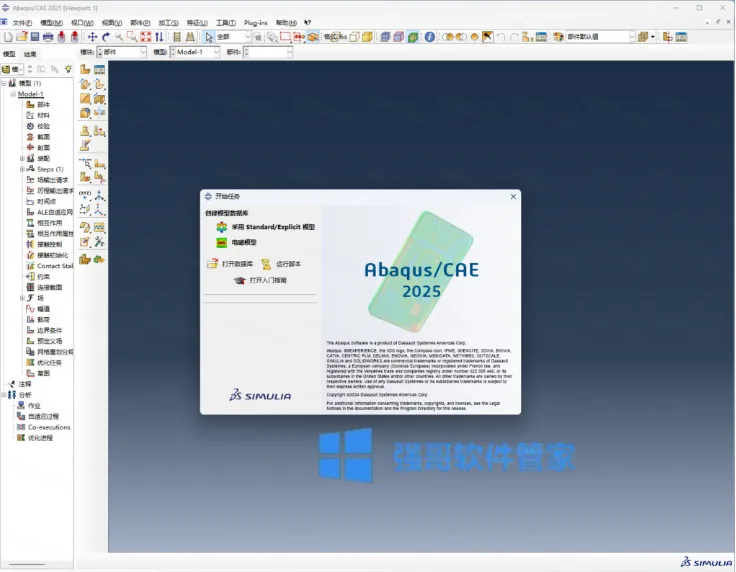Click the Shaded render style green cube

click(x=413, y=37)
